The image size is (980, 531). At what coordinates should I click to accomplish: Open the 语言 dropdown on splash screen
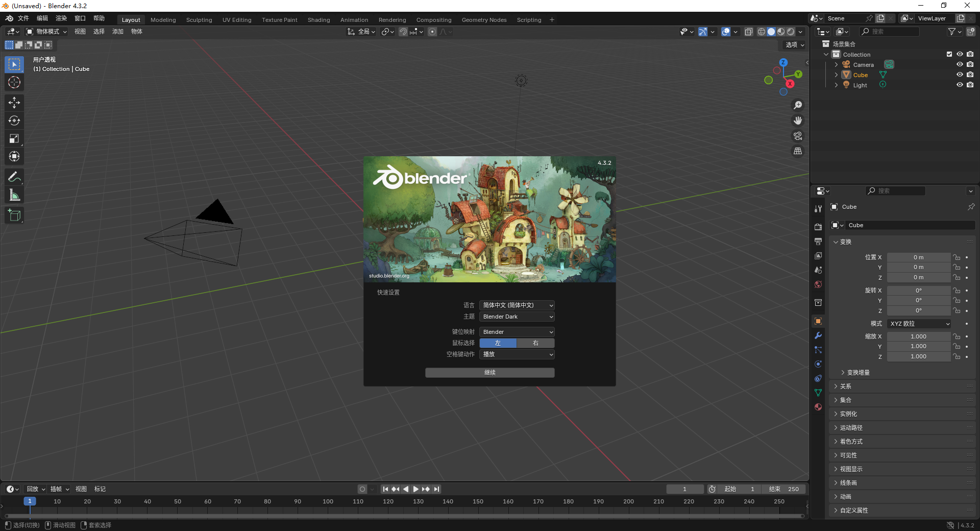point(517,305)
